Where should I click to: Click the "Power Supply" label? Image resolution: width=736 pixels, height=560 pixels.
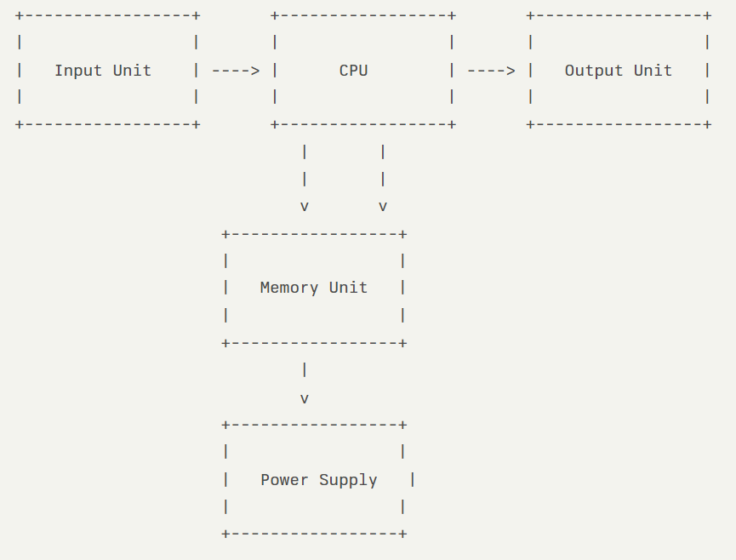click(318, 480)
